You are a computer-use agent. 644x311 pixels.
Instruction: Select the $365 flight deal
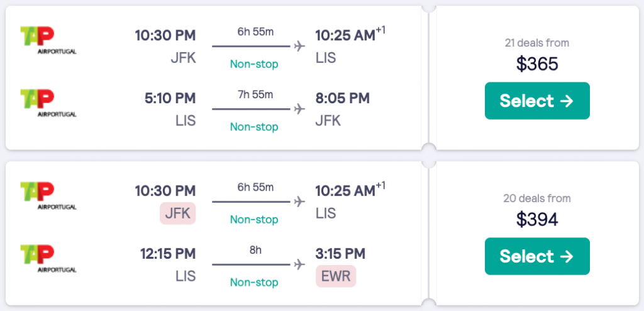[x=537, y=101]
